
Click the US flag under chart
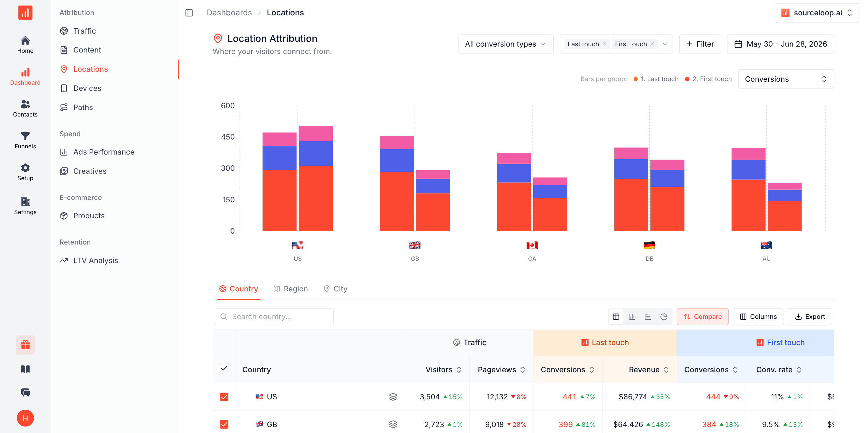click(298, 245)
